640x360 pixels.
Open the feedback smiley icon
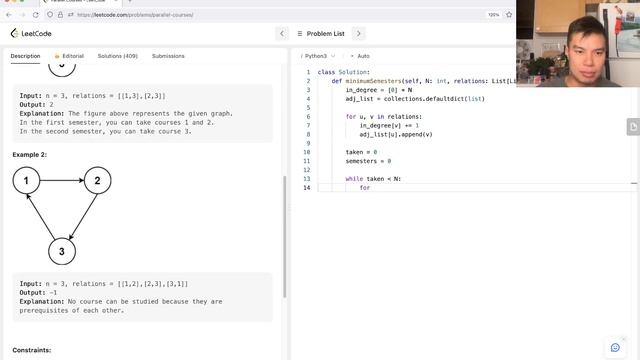click(615, 347)
